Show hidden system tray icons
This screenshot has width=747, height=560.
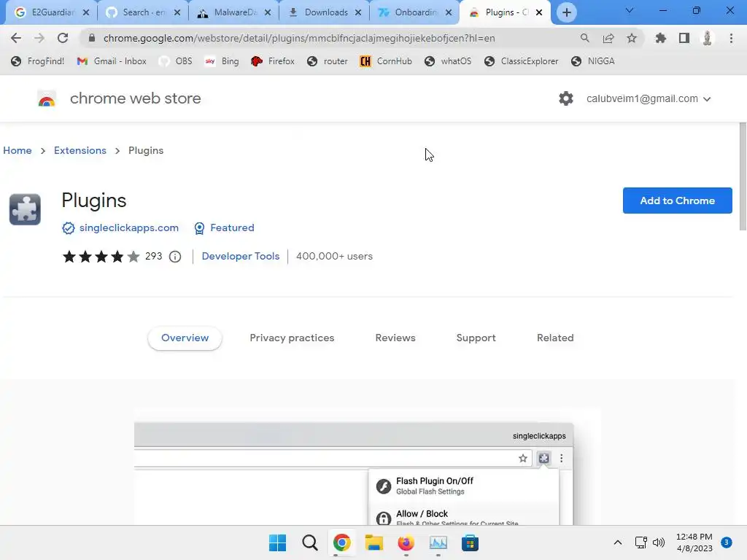pyautogui.click(x=617, y=542)
